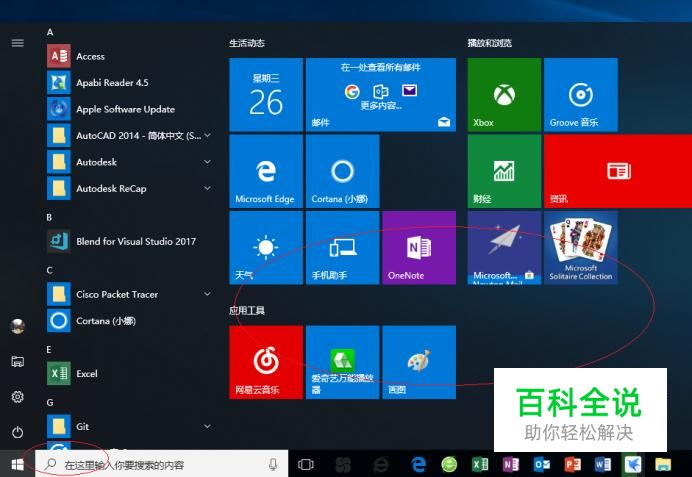Open the calendar tile showing 26
This screenshot has width=692, height=477.
pos(266,95)
